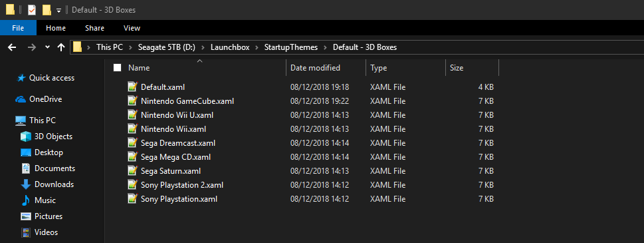Select the file name 'Nintendo Wii U.xaml'
This screenshot has width=644, height=243.
pyautogui.click(x=177, y=115)
